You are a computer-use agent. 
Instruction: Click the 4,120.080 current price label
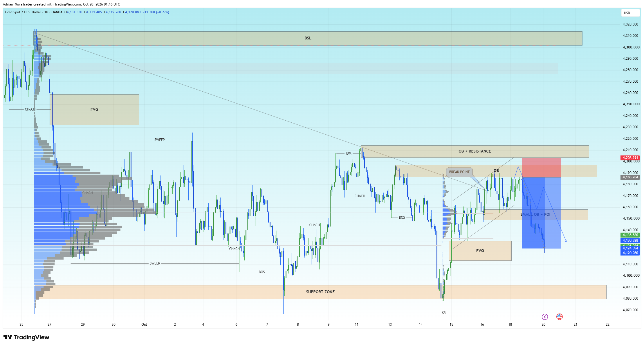(x=630, y=253)
